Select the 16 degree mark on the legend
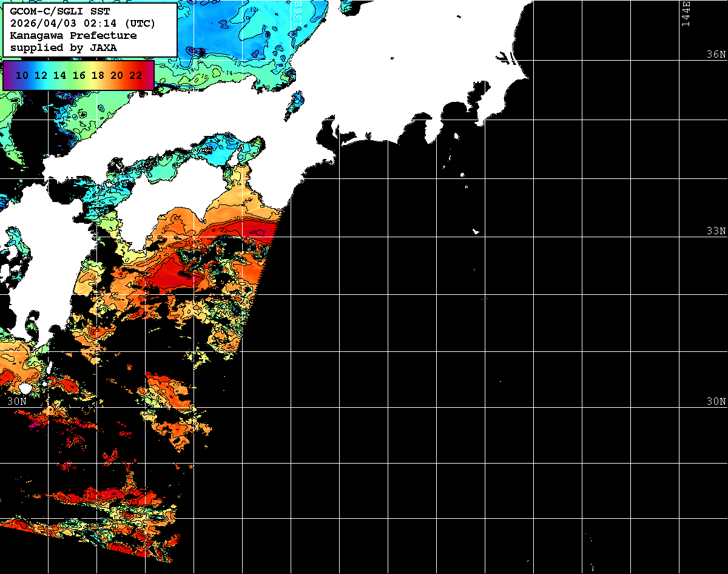 [x=79, y=76]
